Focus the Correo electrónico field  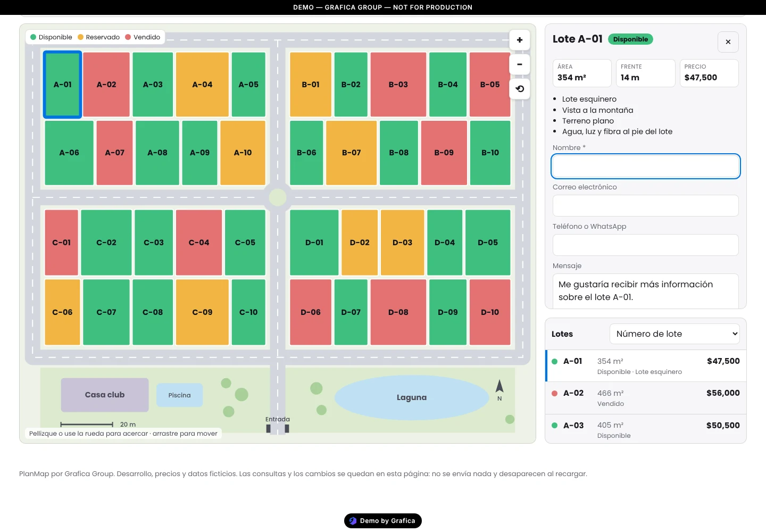pyautogui.click(x=646, y=205)
